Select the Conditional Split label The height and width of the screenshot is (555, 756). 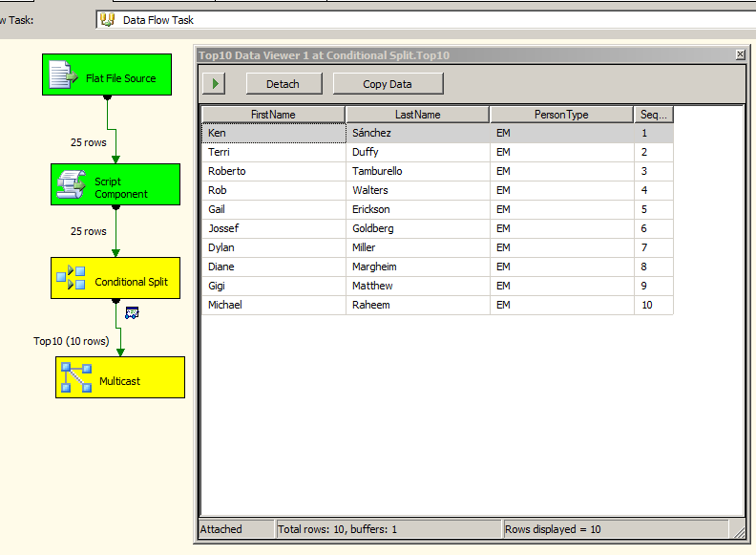pos(131,282)
